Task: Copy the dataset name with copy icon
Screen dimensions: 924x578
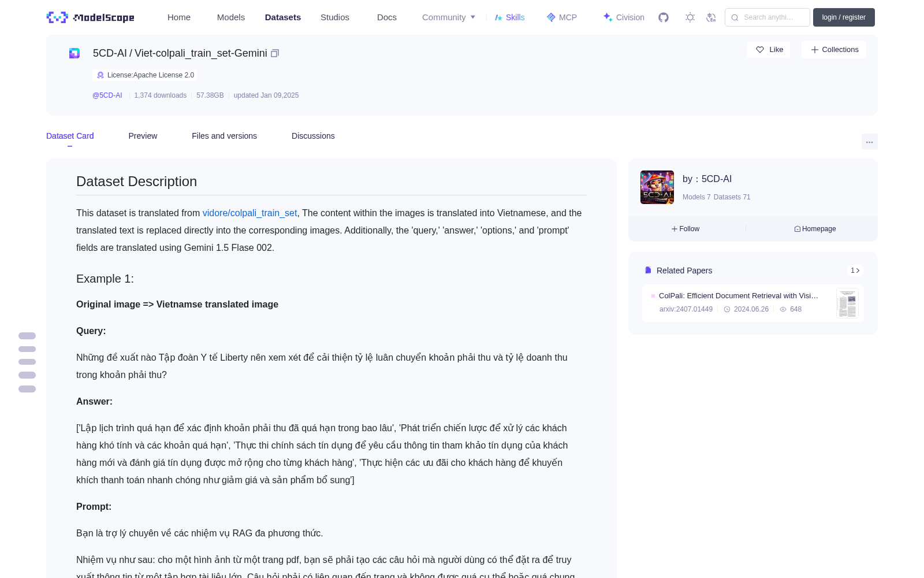Action: pos(275,53)
